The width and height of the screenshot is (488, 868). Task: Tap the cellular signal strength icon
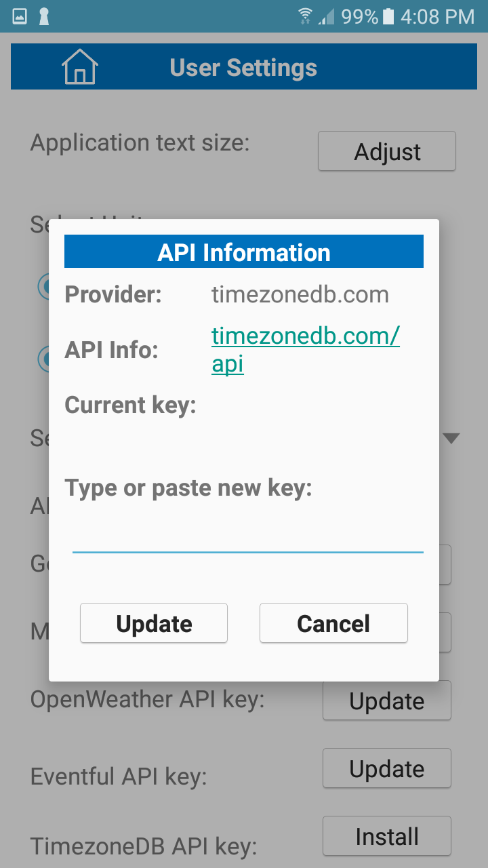pyautogui.click(x=327, y=16)
